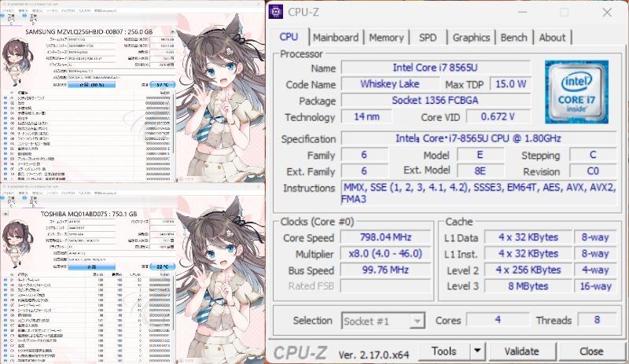Click the Level 2 4 x 256 KBytes value
This screenshot has width=629, height=364.
(x=528, y=270)
